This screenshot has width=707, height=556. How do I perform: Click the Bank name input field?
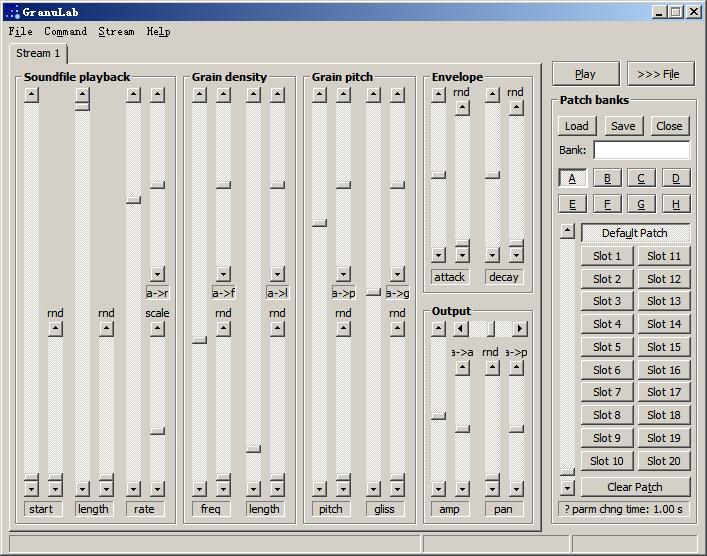pyautogui.click(x=641, y=150)
